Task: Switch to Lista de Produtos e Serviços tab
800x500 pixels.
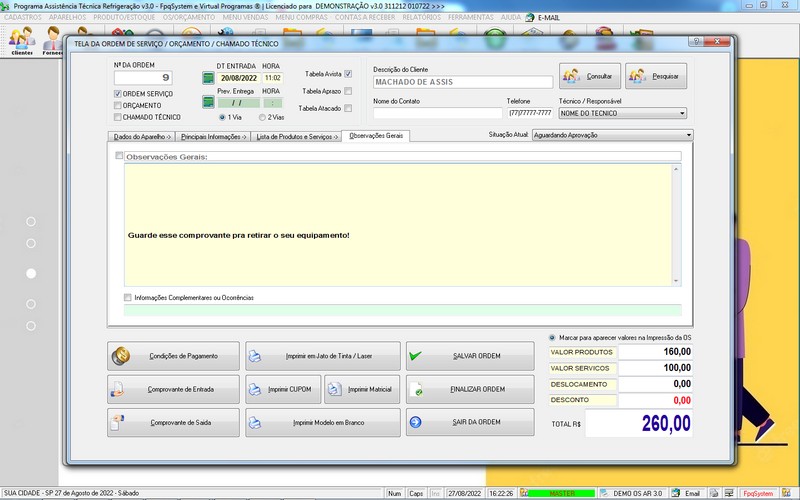Action: point(296,137)
